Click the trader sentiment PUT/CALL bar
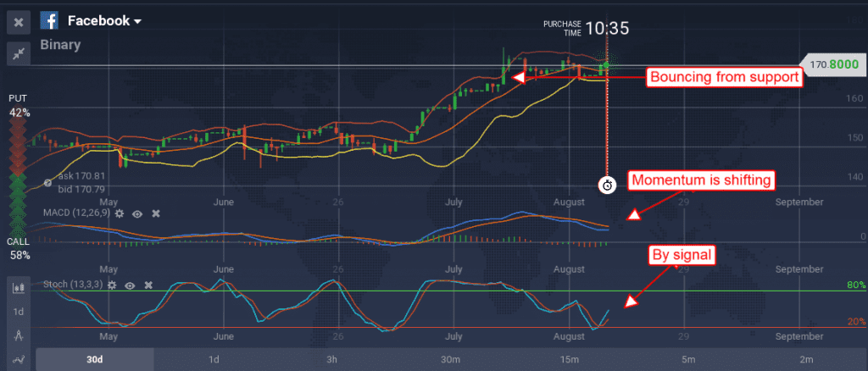The height and width of the screenshot is (371, 868). (x=19, y=177)
